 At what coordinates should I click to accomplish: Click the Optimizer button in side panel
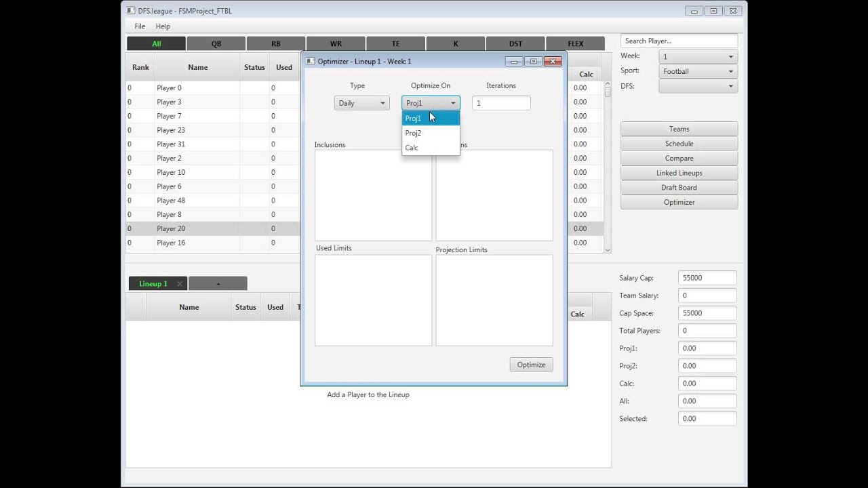click(679, 202)
